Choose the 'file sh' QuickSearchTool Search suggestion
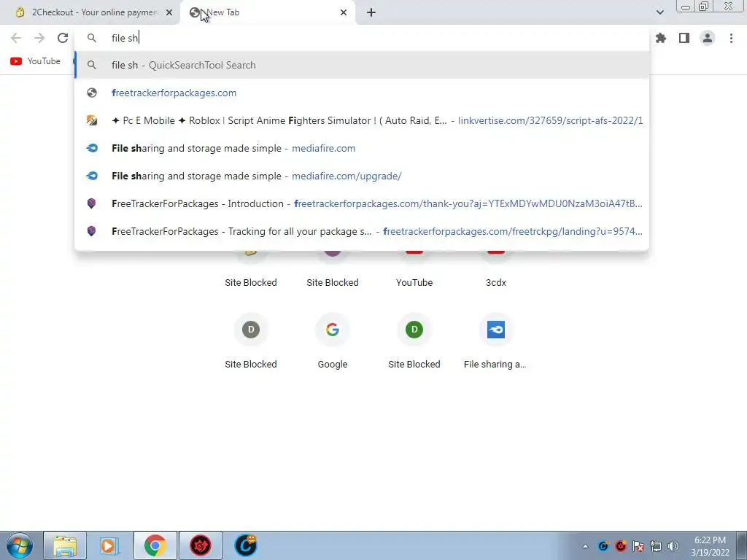 pyautogui.click(x=362, y=65)
